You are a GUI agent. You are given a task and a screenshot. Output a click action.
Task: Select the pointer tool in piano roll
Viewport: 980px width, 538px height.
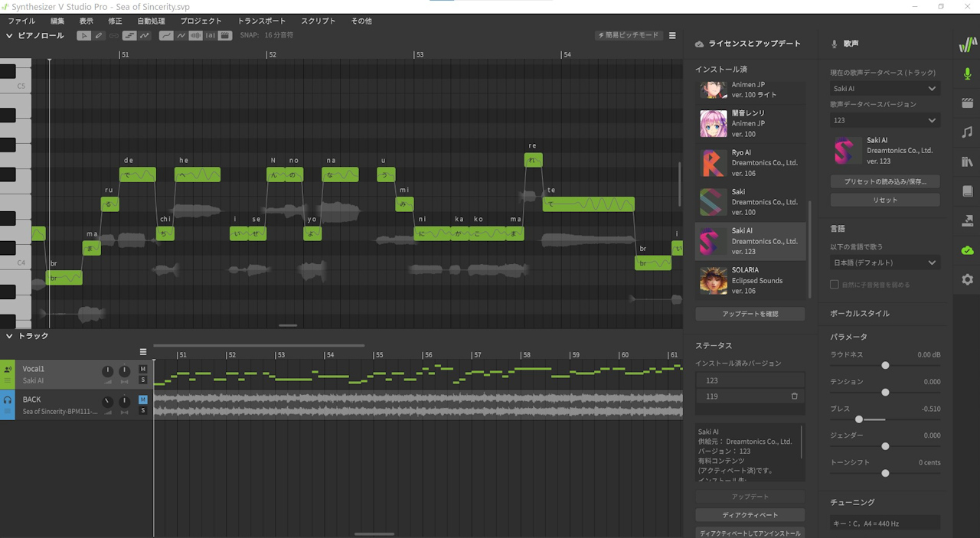pyautogui.click(x=84, y=35)
